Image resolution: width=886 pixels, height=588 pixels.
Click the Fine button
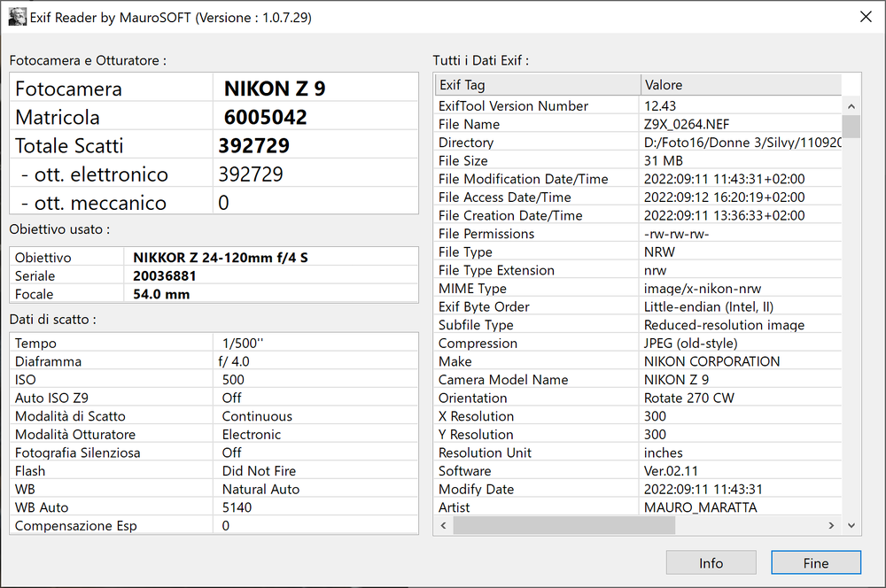[816, 562]
